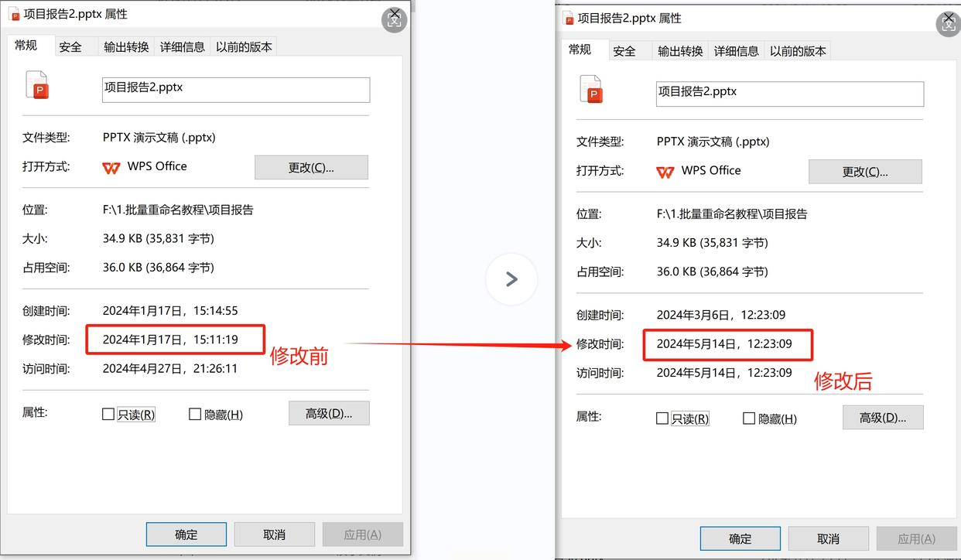Click the next arrow between the images
This screenshot has height=560, width=961.
click(511, 279)
